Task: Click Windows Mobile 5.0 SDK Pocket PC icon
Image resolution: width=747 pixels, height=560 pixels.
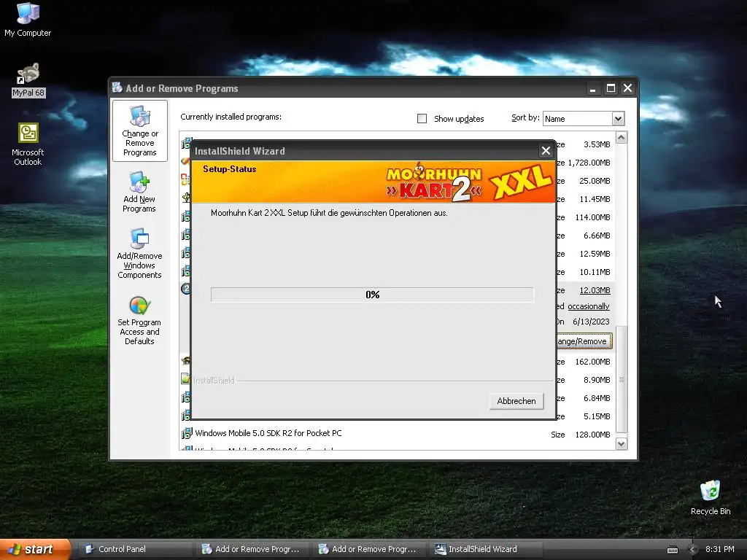Action: [x=186, y=433]
